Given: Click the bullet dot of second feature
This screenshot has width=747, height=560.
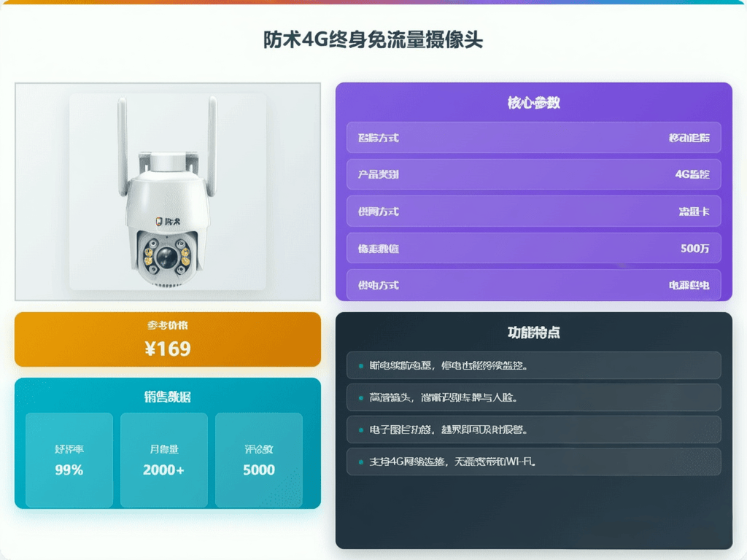Looking at the screenshot, I should 360,397.
